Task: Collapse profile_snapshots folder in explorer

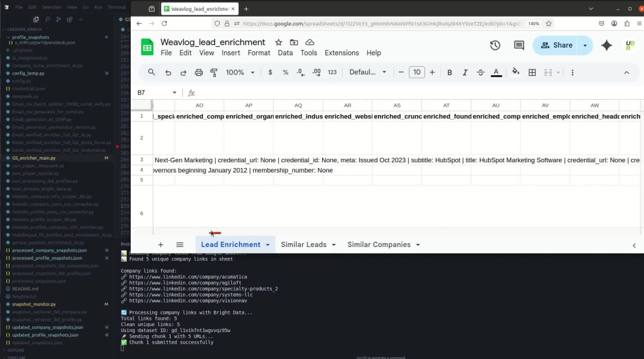Action: 30,37
